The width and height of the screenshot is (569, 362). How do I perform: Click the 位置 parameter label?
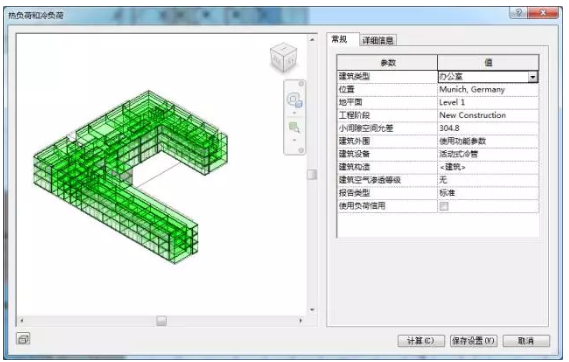[x=347, y=90]
